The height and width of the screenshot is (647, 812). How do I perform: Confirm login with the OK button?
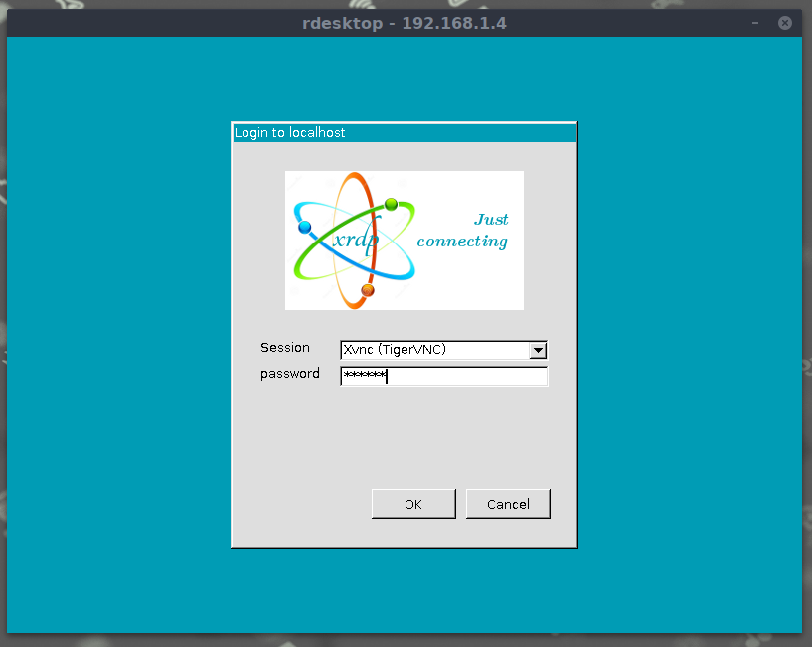coord(413,504)
